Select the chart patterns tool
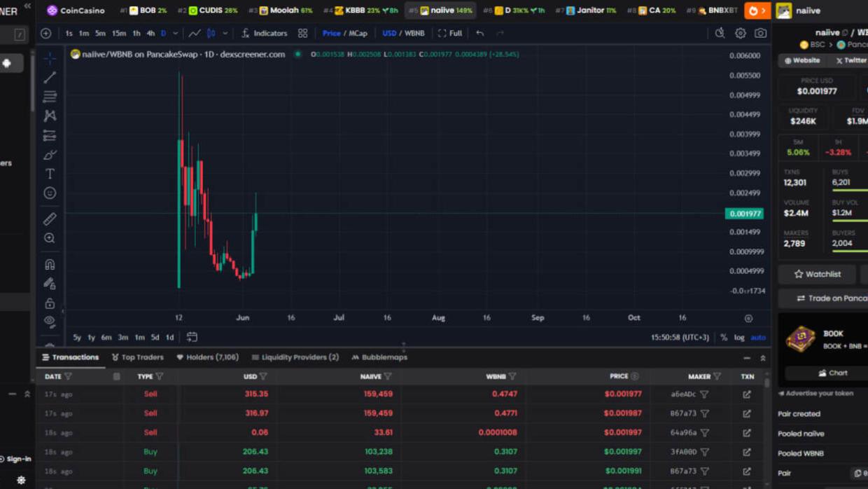The image size is (868, 489). [50, 116]
